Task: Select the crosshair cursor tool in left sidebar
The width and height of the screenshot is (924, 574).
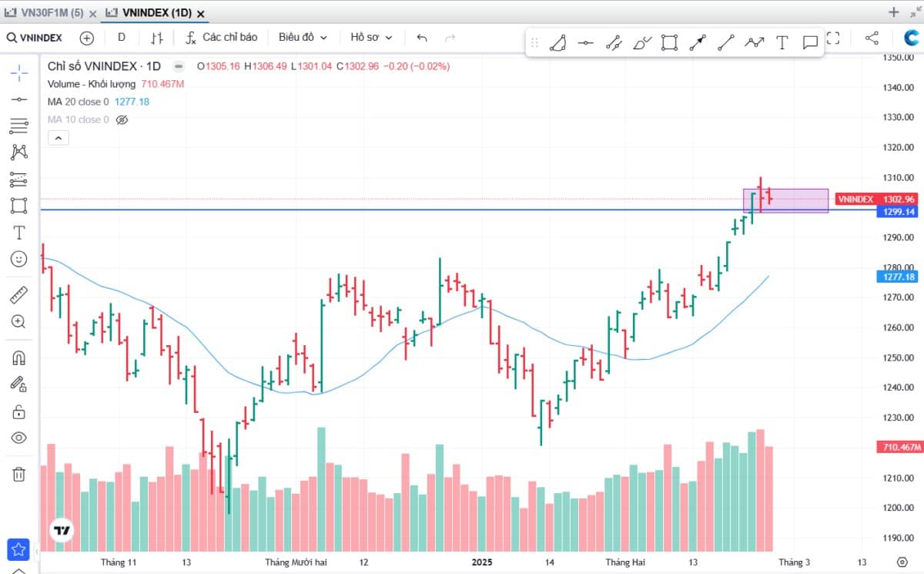Action: tap(19, 72)
